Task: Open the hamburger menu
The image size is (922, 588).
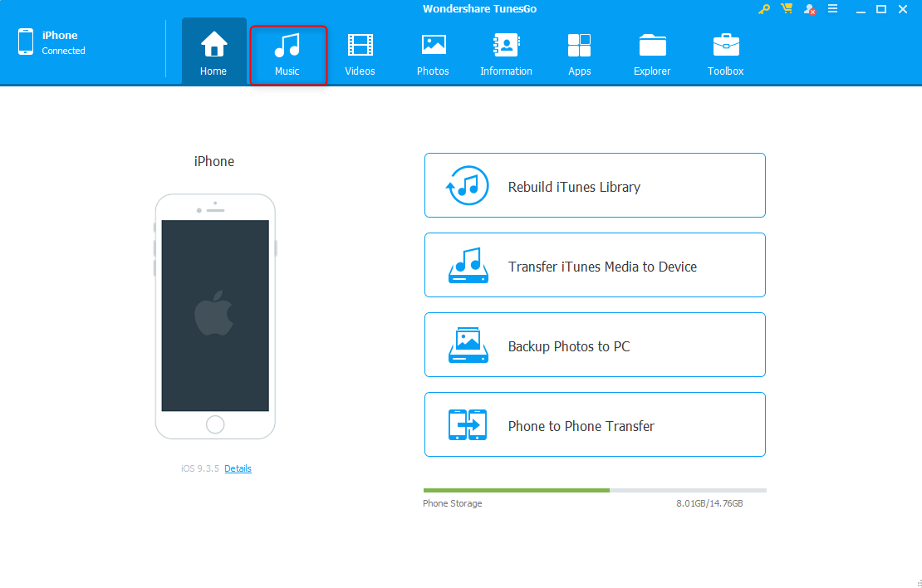Action: (832, 9)
